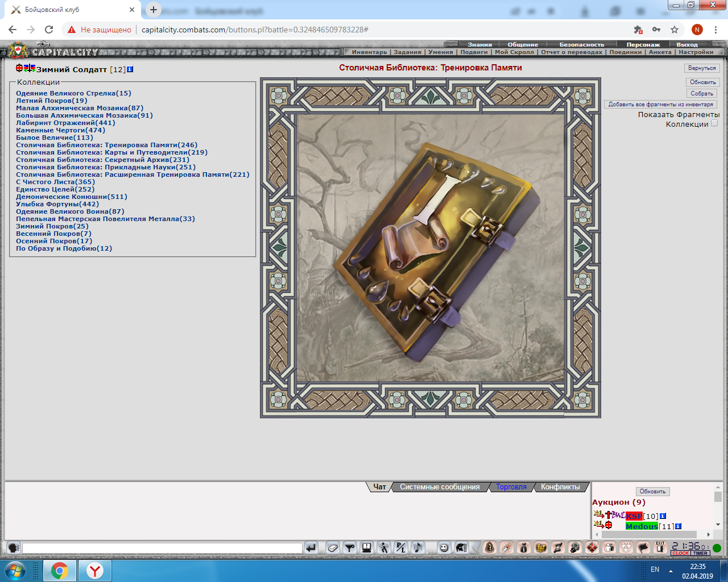Screen dimensions: 728x582
Task: Click the gold coins pile icon
Action: tap(541, 547)
